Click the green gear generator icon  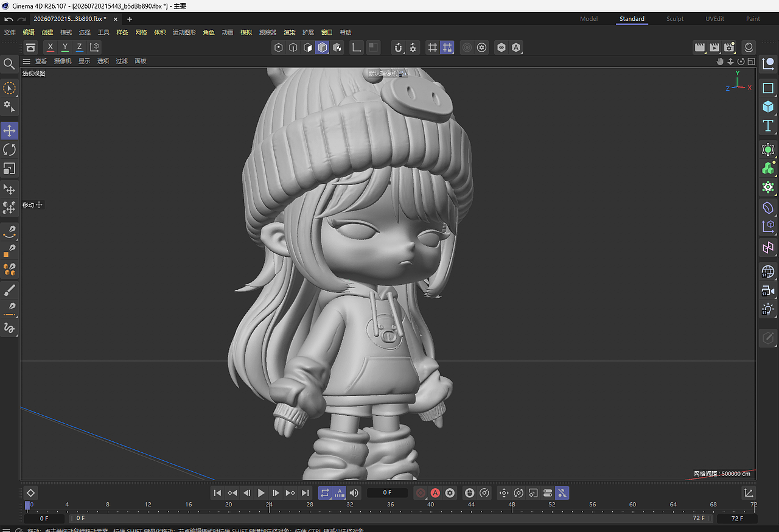[768, 187]
